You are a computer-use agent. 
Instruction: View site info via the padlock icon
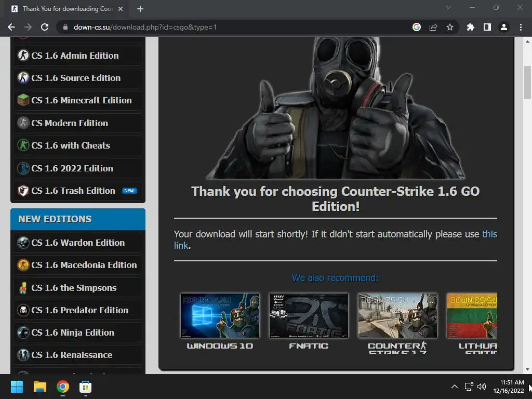click(x=65, y=27)
